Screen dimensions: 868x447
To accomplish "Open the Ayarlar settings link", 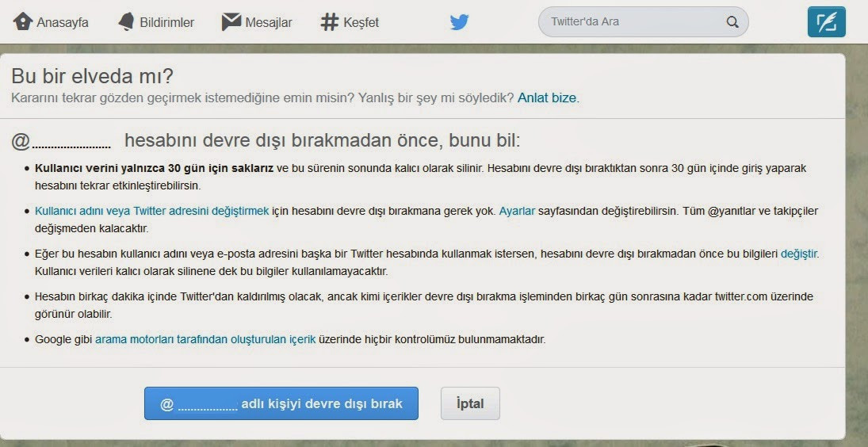I will coord(517,211).
